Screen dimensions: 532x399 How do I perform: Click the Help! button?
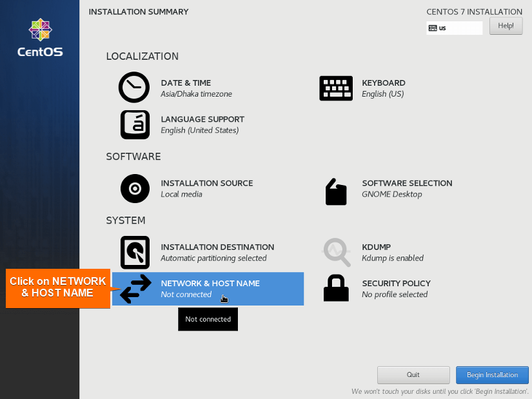click(506, 26)
